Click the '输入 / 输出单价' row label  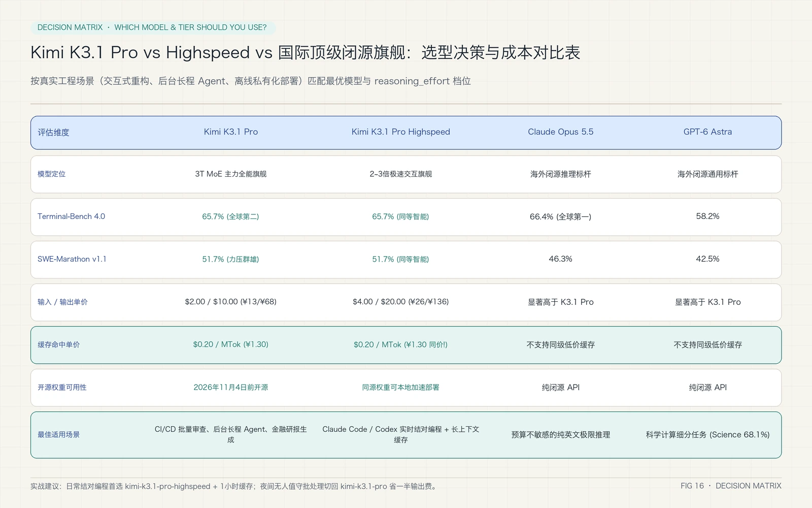[62, 302]
